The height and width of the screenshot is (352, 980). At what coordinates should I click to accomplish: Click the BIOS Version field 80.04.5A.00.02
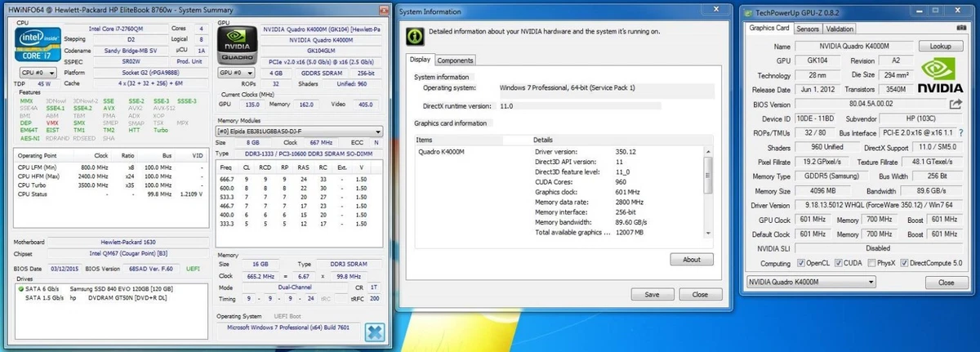click(x=871, y=105)
